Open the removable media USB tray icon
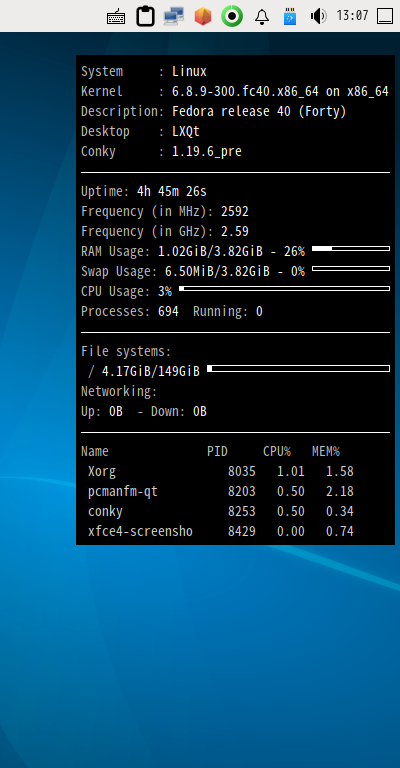The image size is (400, 768). click(x=290, y=16)
